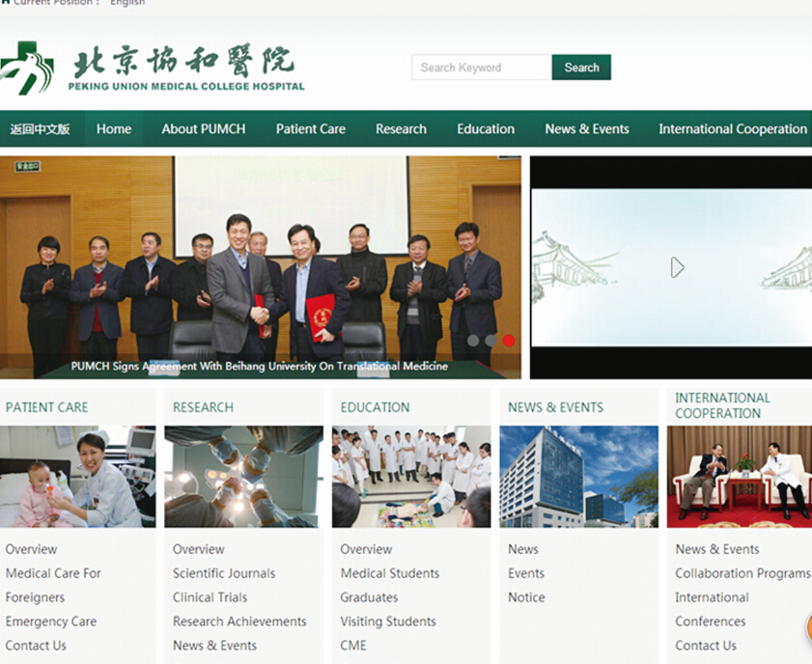Click the green Search button

pos(581,68)
